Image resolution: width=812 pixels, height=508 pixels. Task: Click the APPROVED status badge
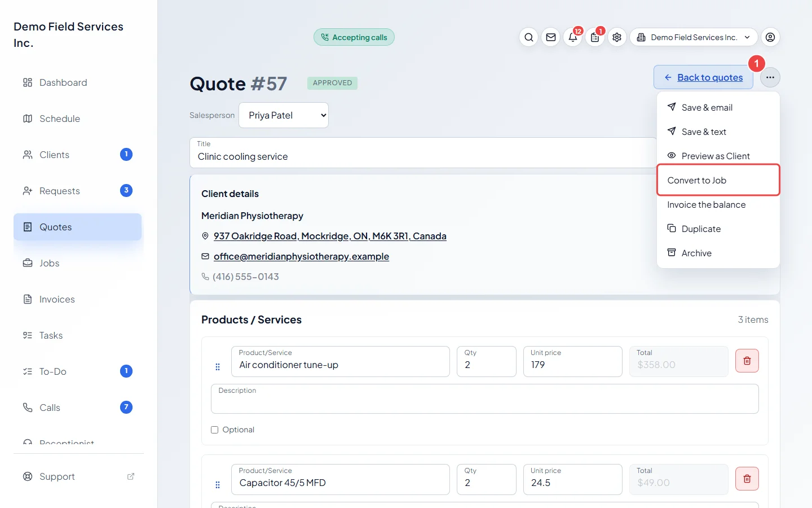(x=332, y=83)
